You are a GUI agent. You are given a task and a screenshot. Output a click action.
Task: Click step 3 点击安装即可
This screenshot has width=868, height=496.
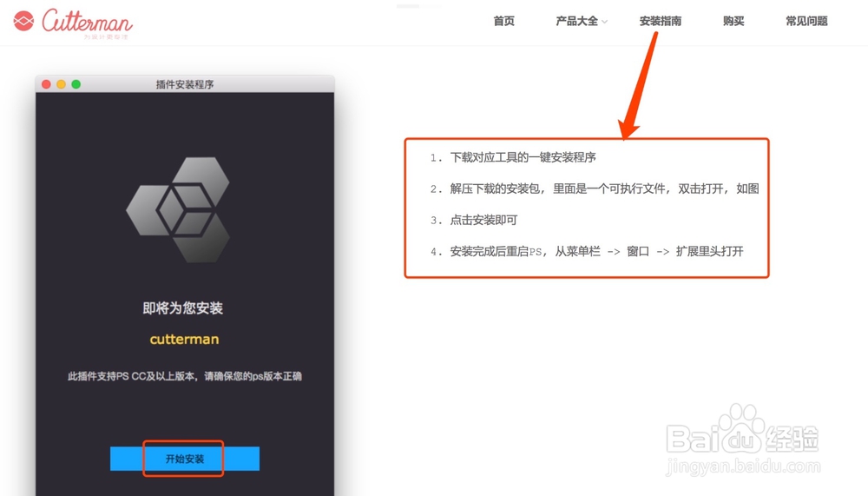coord(474,220)
